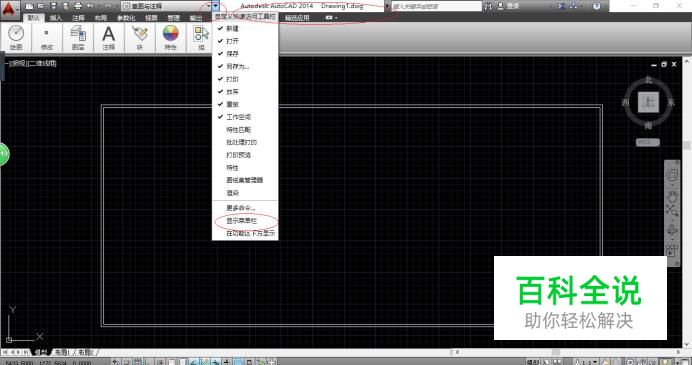Viewport: 692px width, 365px height.
Task: Choose 更多命令... from the dropdown menu
Action: click(x=245, y=208)
